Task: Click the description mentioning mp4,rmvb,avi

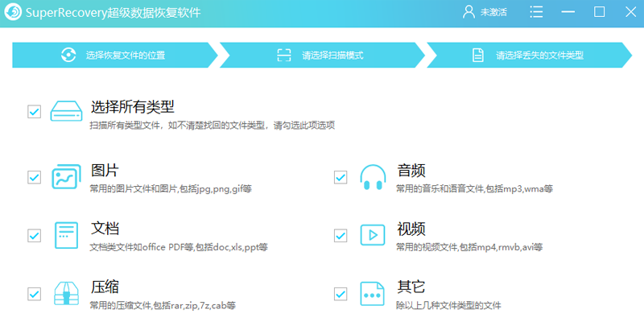Action: click(x=469, y=248)
